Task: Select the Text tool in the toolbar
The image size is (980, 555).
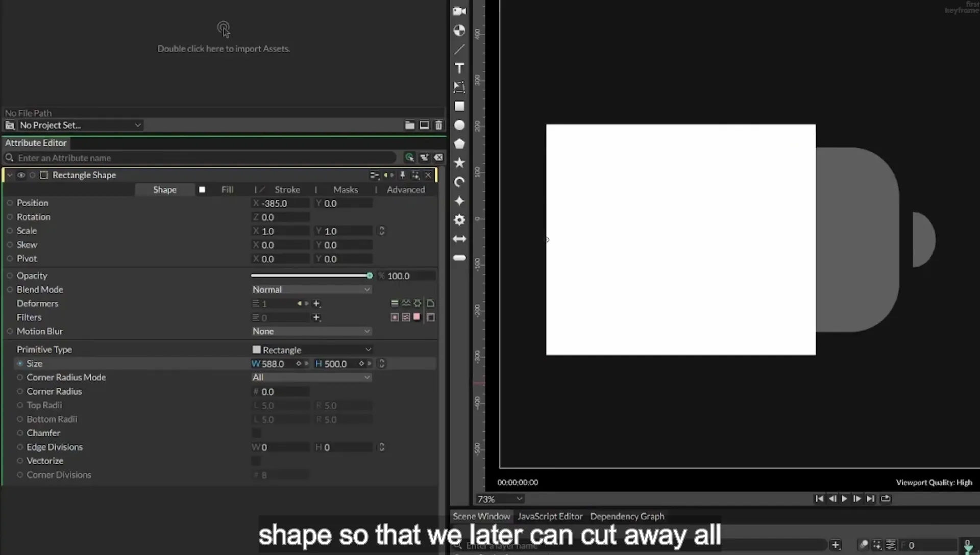Action: [x=459, y=68]
